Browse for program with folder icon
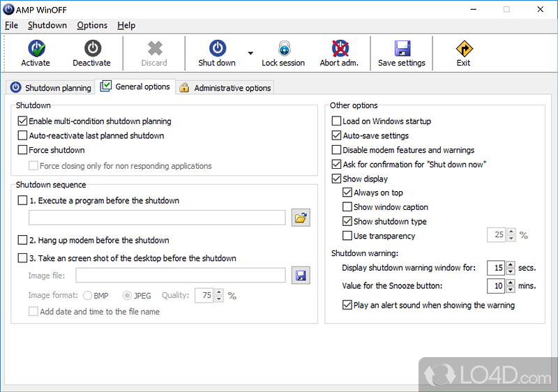 pos(301,218)
